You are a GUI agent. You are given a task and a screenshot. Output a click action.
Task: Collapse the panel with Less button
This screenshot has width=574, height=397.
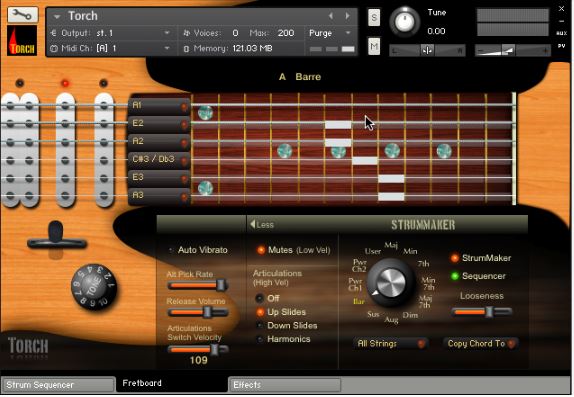[262, 225]
